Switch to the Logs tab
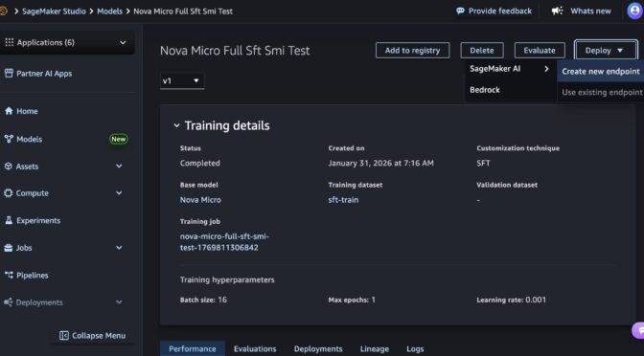 415,348
